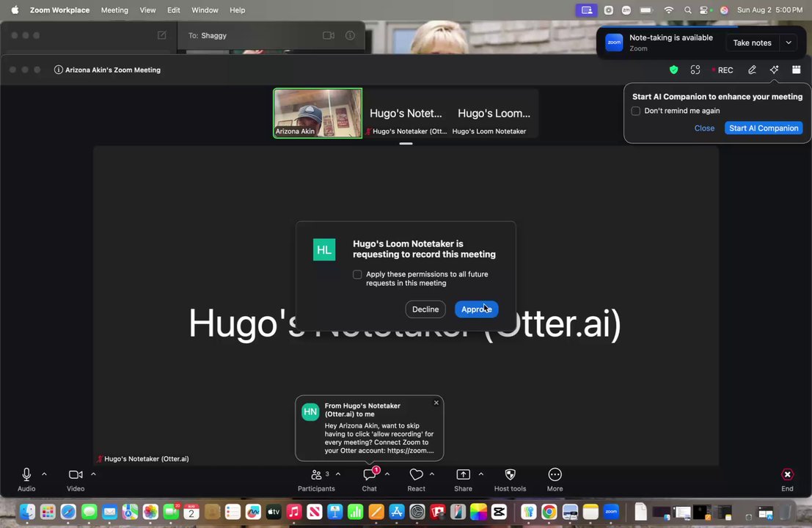The width and height of the screenshot is (812, 528).
Task: Open Spotlight search in menu bar
Action: [x=688, y=10]
